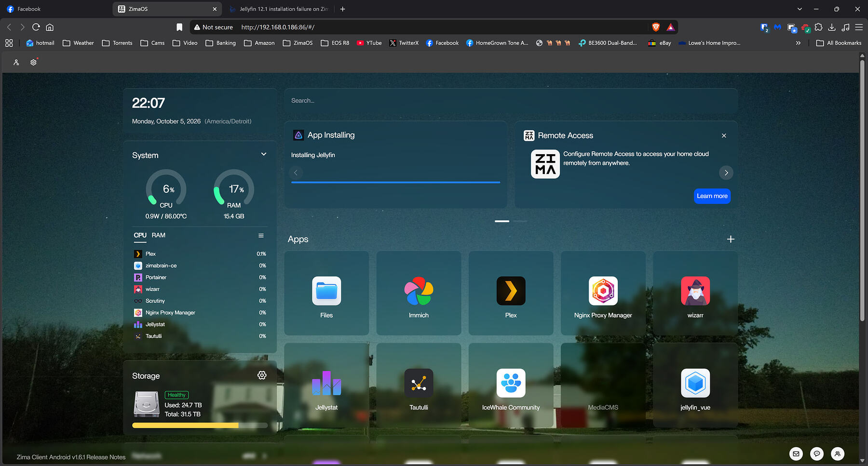Screen dimensions: 868x466
Task: Close the Remote Access card
Action: click(x=724, y=135)
